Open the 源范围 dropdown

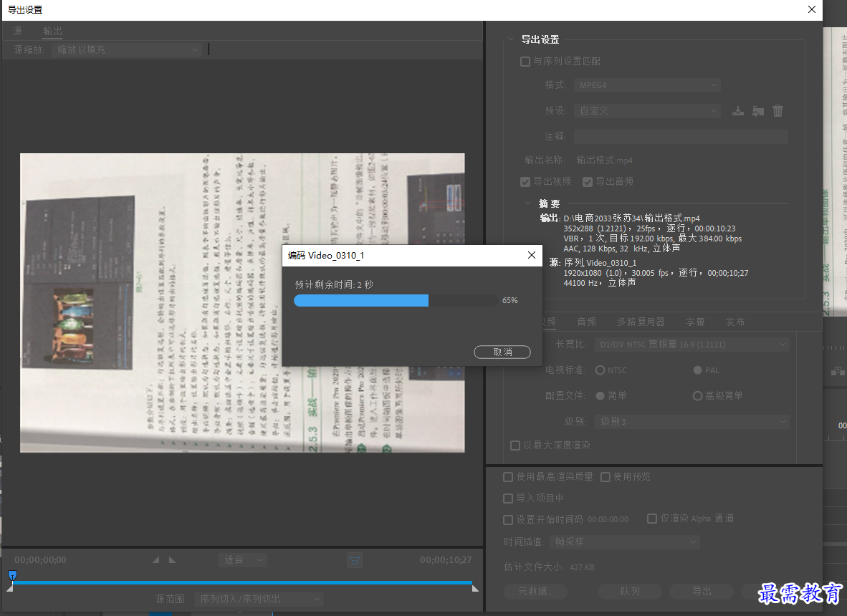tap(259, 600)
